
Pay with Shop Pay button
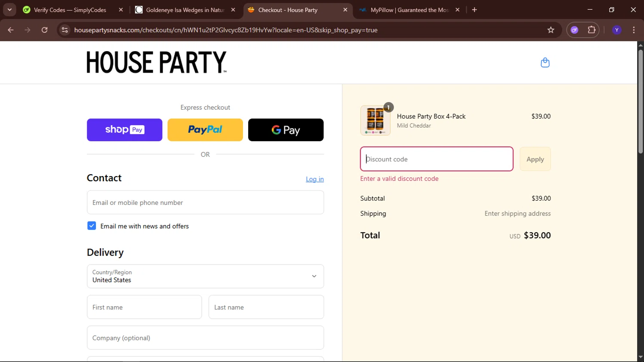point(125,130)
